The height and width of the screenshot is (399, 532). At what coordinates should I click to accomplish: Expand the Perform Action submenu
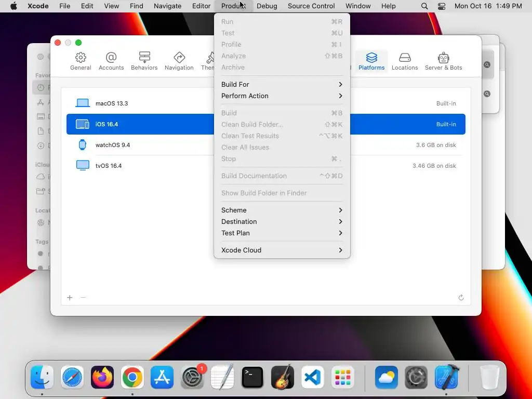(282, 96)
